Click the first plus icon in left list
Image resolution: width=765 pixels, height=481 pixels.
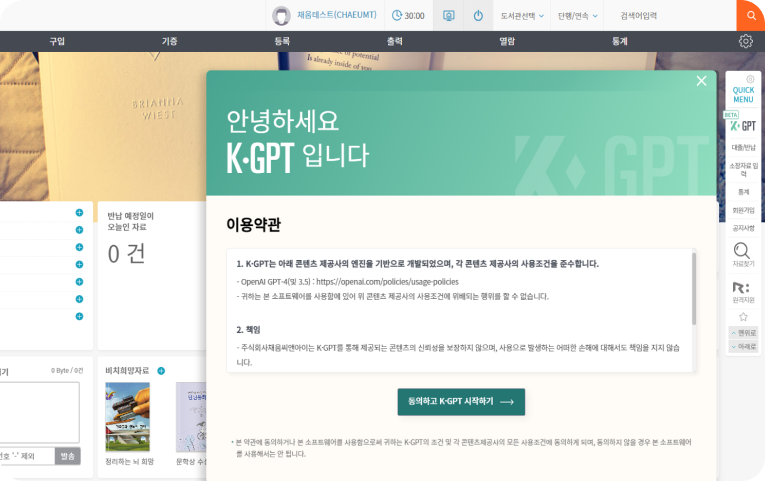(79, 213)
